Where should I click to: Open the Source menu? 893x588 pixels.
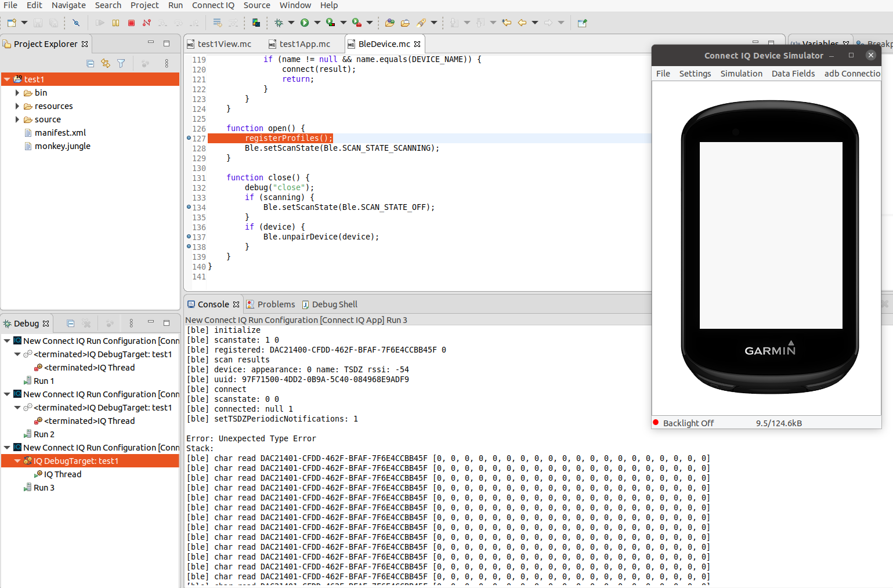(x=256, y=5)
